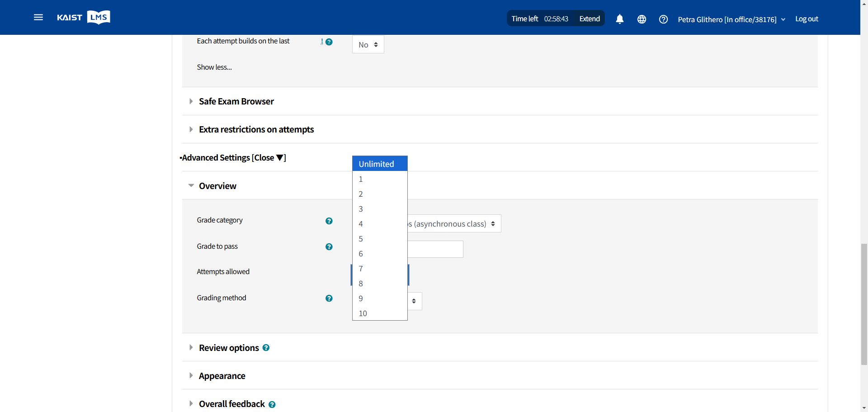Expand Safe Exam Browser section
This screenshot has width=868, height=412.
(x=236, y=101)
